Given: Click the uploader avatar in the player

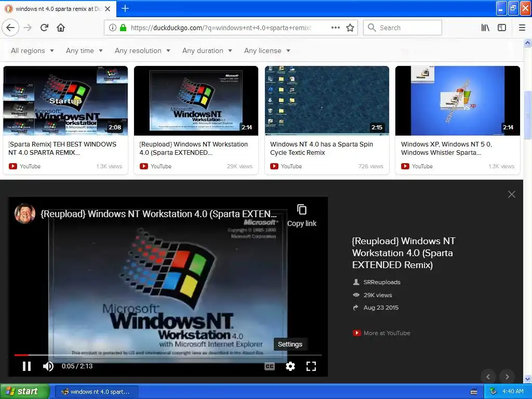Looking at the screenshot, I should [x=25, y=214].
